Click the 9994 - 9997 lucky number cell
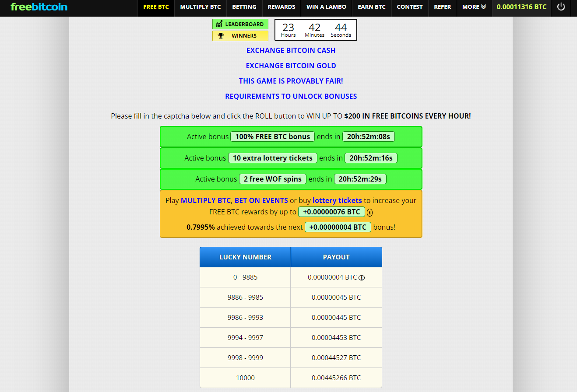Image resolution: width=577 pixels, height=392 pixels. [246, 338]
